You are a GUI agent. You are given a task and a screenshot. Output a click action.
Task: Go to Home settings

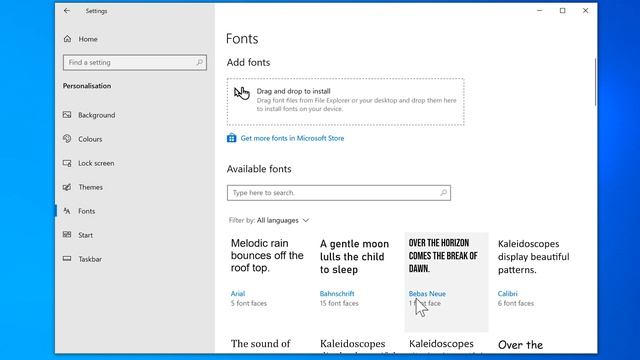coord(88,39)
